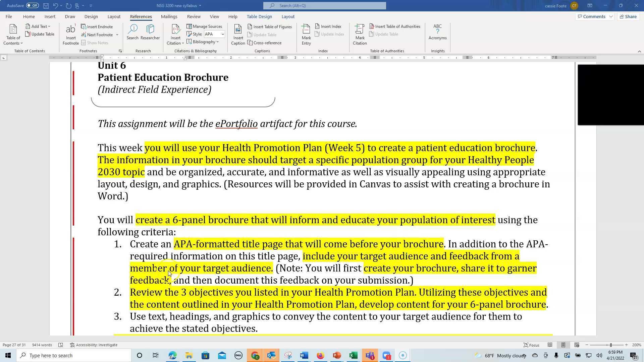Insert a caption
The height and width of the screenshot is (362, 644).
[x=238, y=34]
